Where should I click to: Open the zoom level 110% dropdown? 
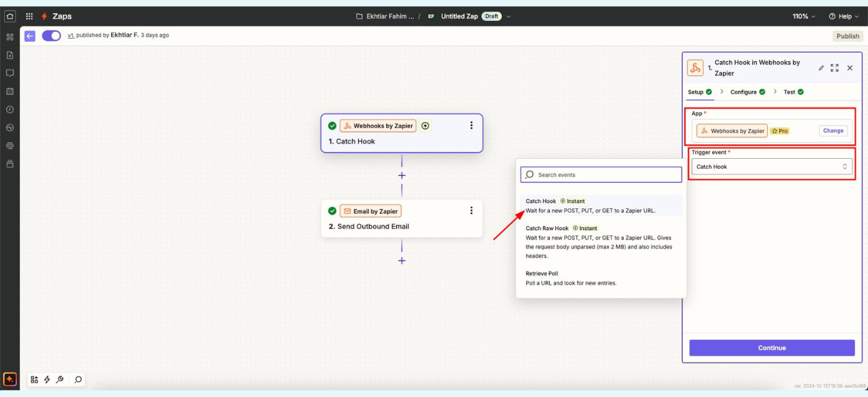click(x=804, y=16)
